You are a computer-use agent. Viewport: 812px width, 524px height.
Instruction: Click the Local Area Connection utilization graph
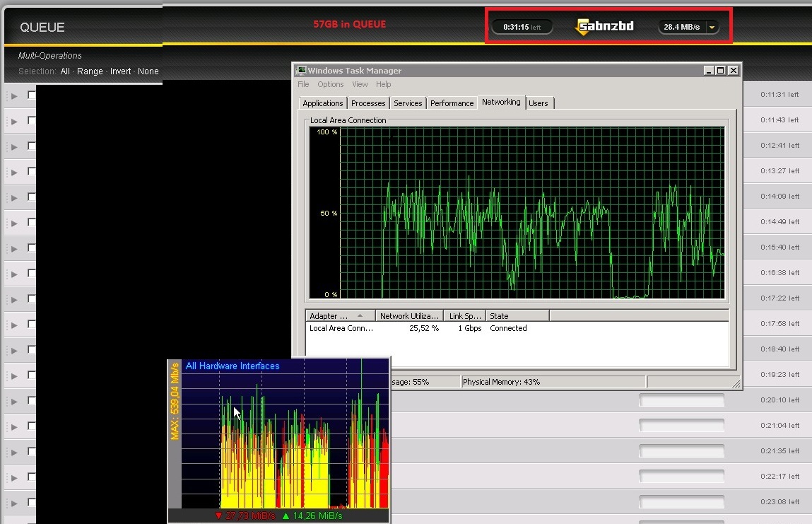click(517, 213)
